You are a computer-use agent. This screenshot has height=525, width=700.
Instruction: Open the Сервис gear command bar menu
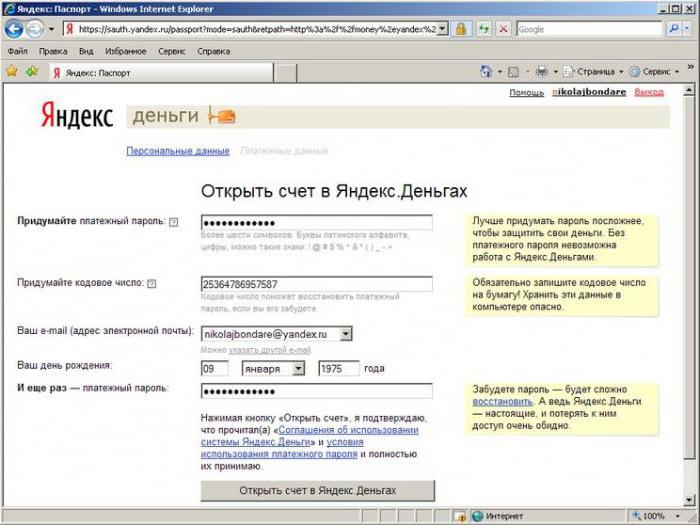[654, 71]
